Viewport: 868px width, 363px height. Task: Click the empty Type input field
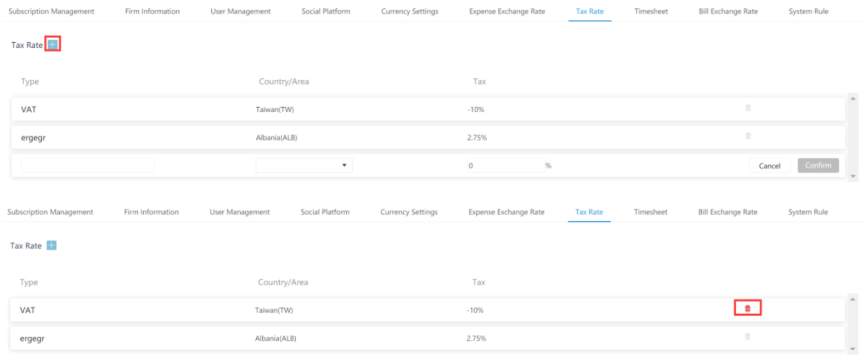point(87,165)
